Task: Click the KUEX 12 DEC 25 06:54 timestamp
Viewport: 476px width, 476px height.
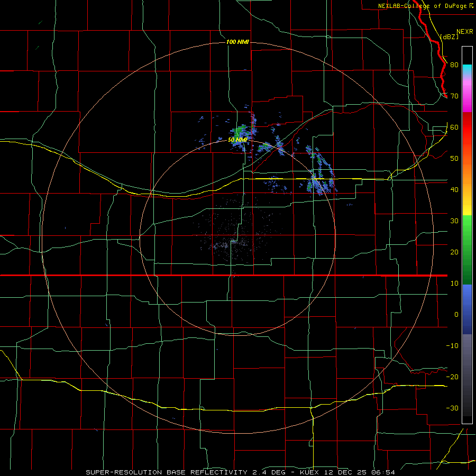Action: tap(347, 472)
